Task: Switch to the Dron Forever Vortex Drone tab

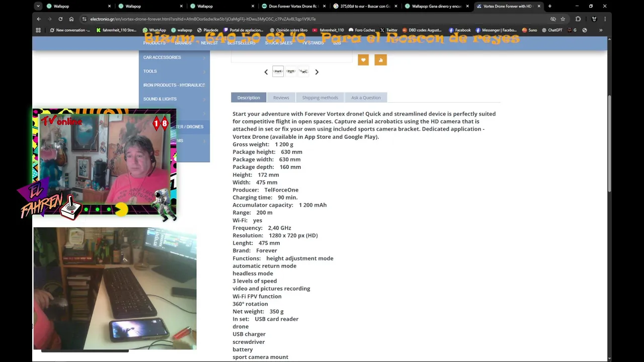Action: (294, 6)
